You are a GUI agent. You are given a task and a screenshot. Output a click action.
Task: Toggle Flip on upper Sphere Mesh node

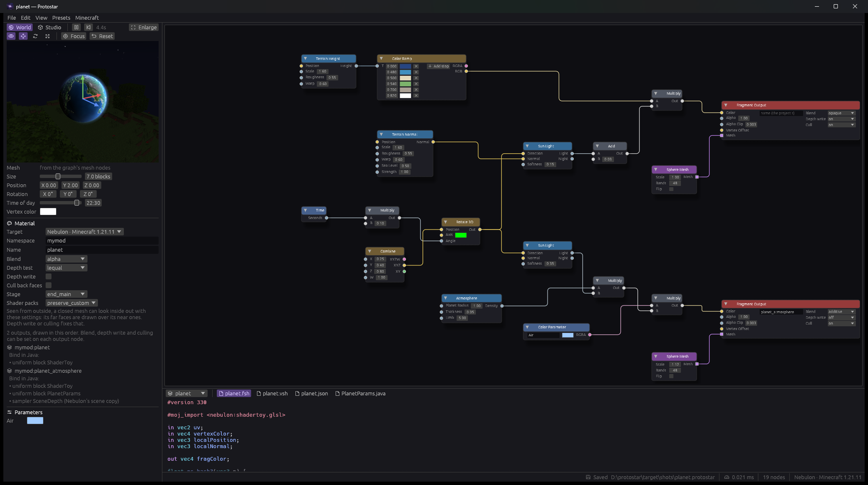(x=671, y=189)
